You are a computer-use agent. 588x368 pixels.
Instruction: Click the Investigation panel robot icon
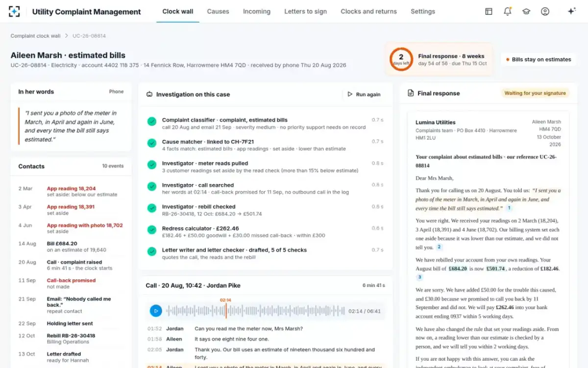tap(149, 94)
